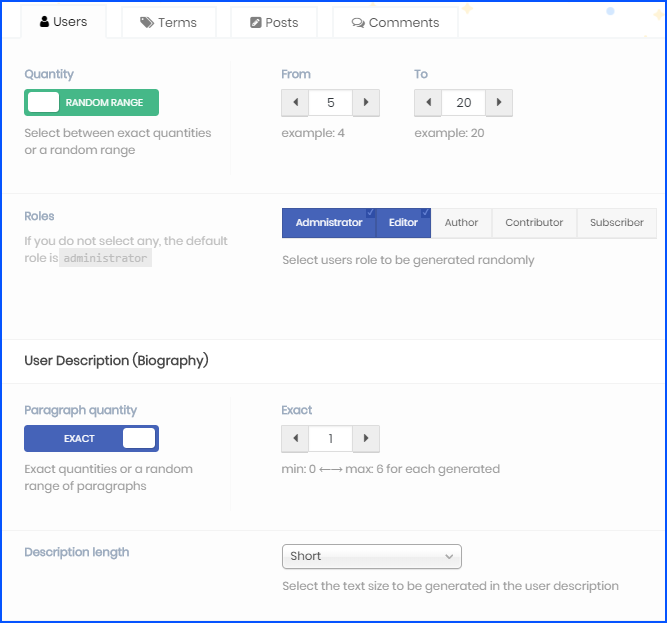
Task: Switch to the Terms tab
Action: [168, 22]
